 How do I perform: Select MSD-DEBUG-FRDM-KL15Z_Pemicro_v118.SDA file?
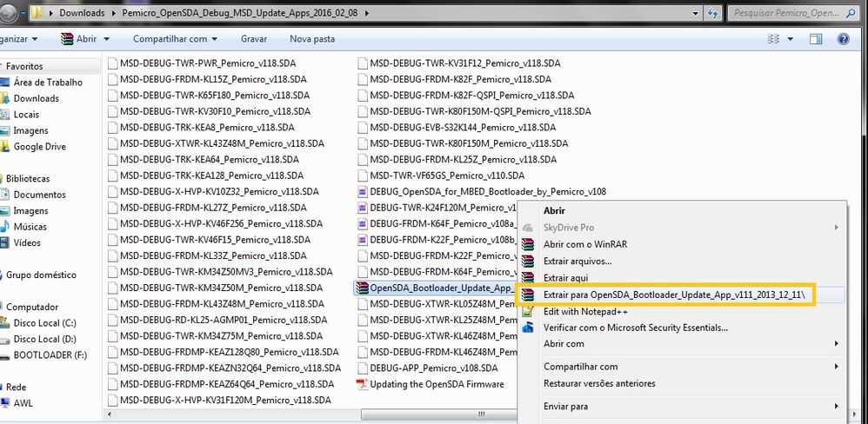click(x=207, y=80)
